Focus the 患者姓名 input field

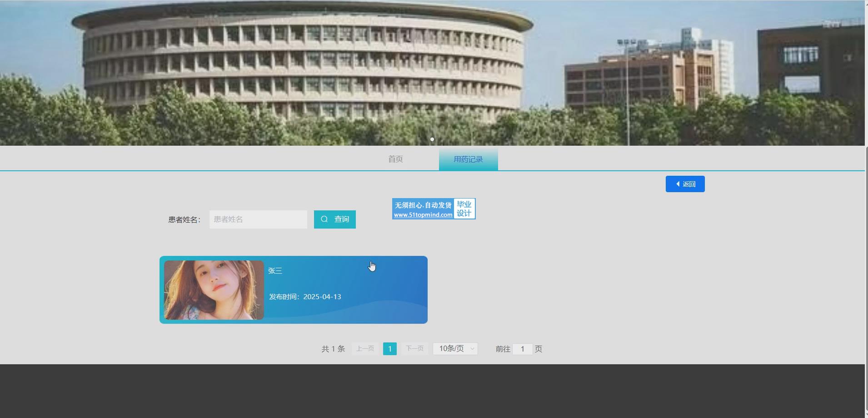[258, 219]
